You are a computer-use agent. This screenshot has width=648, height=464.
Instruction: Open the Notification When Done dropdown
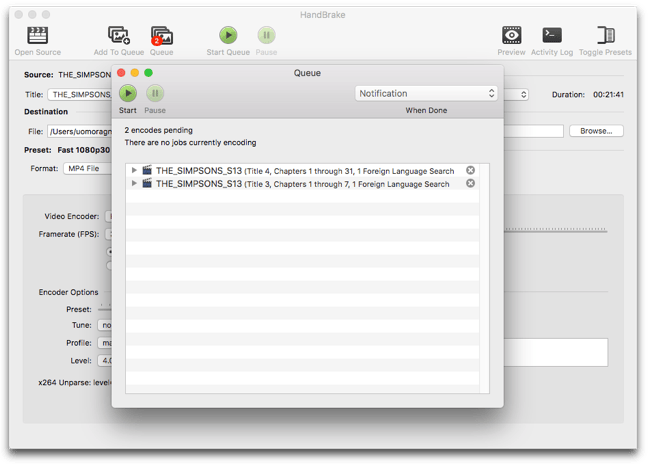[426, 93]
